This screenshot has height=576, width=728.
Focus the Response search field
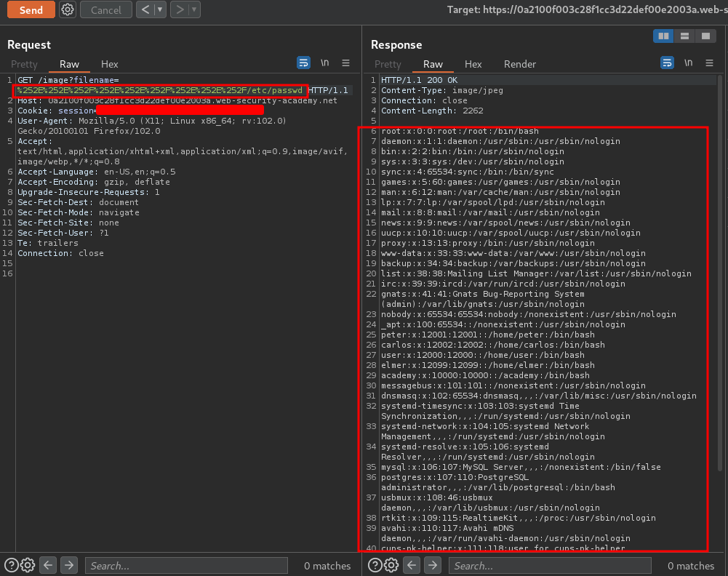(550, 566)
